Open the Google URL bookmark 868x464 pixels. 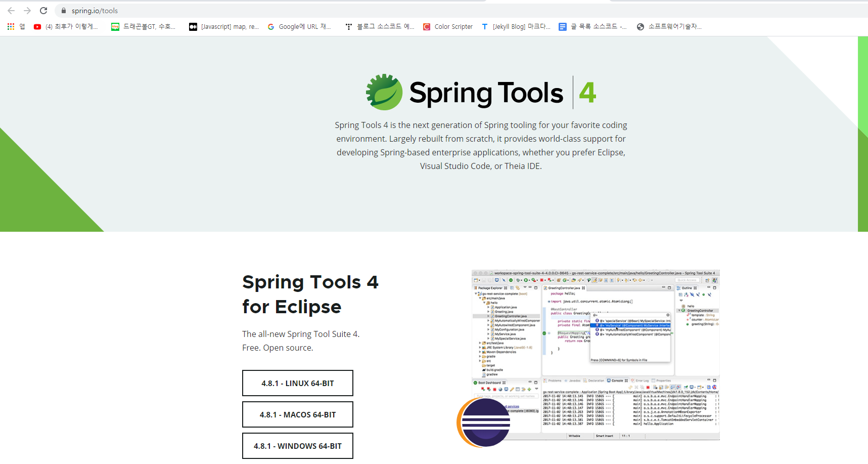pyautogui.click(x=299, y=27)
